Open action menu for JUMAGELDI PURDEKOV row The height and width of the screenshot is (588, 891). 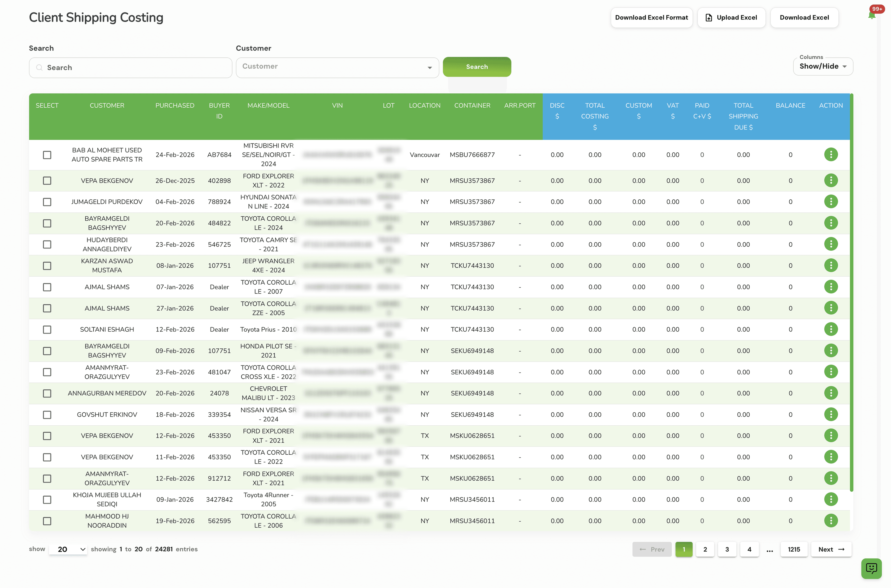(831, 202)
